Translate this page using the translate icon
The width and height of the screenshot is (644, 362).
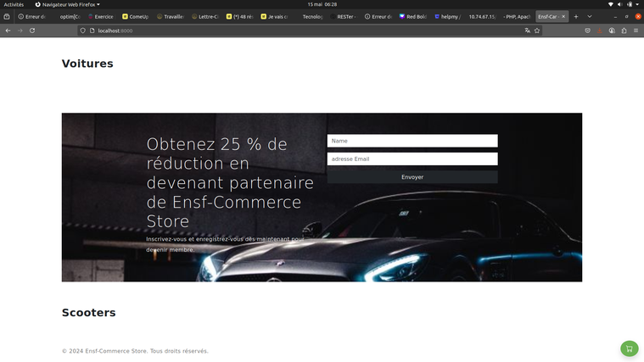point(528,31)
